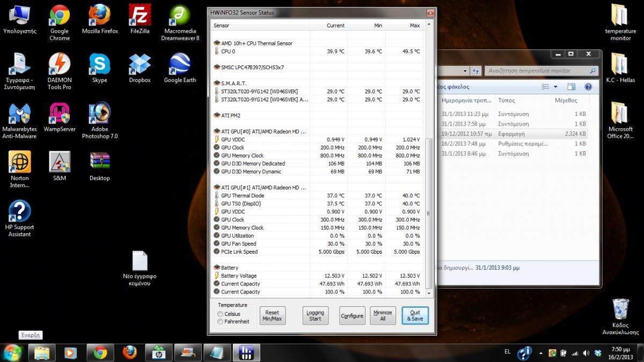This screenshot has width=644, height=362.
Task: Open the Start menu orb
Action: click(12, 352)
